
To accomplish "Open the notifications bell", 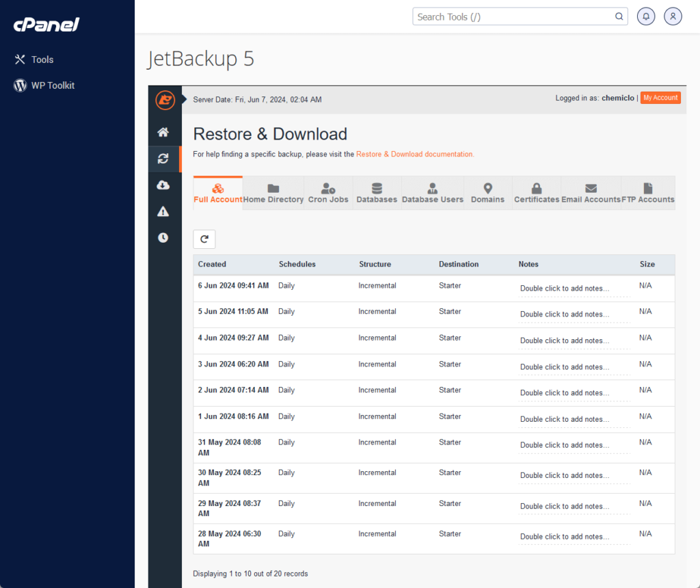I will (646, 16).
